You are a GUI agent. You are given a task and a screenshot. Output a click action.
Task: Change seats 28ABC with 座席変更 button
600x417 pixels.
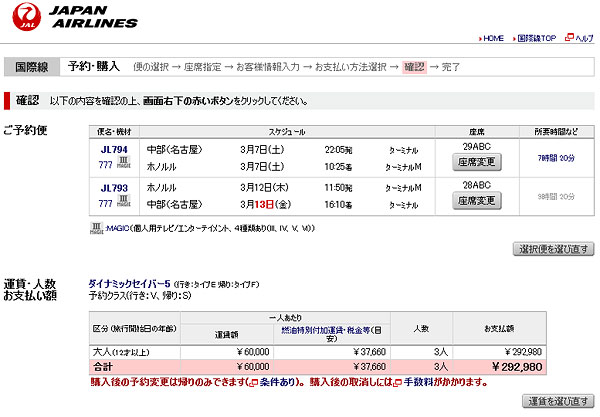coord(476,200)
